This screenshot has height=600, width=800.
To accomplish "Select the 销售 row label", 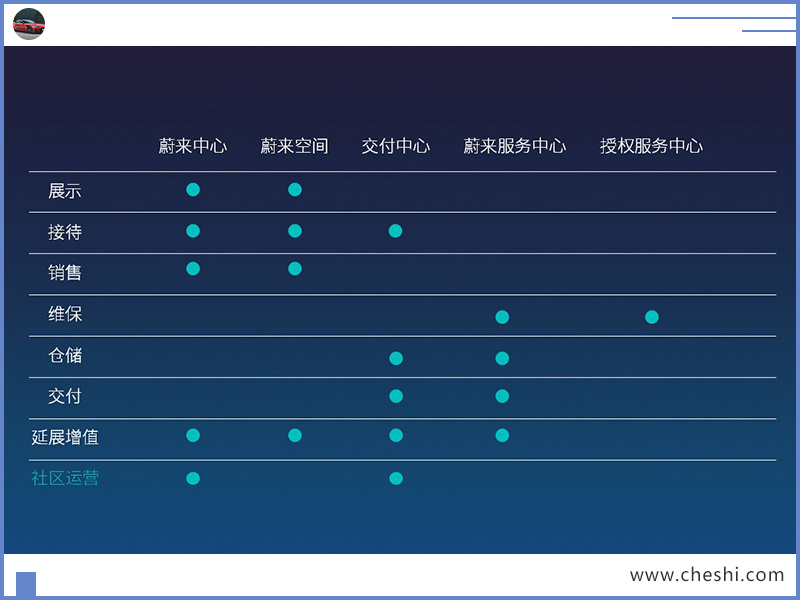I will tap(65, 272).
